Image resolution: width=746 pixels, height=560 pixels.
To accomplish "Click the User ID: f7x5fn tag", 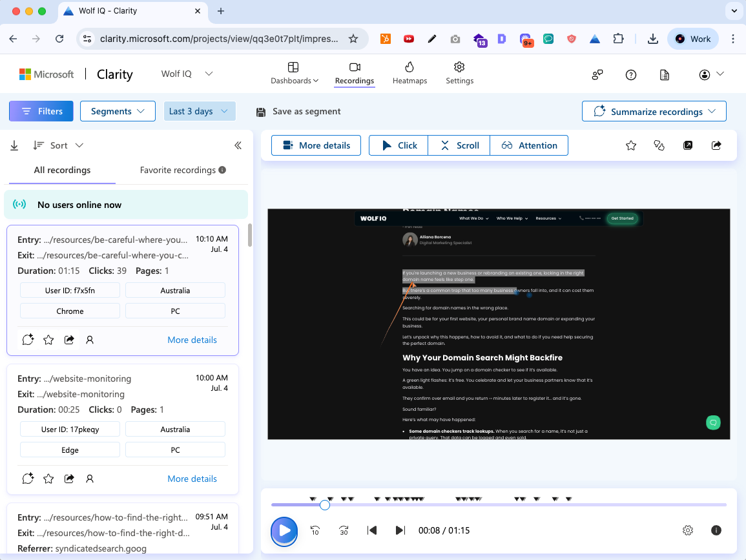I will coord(70,290).
